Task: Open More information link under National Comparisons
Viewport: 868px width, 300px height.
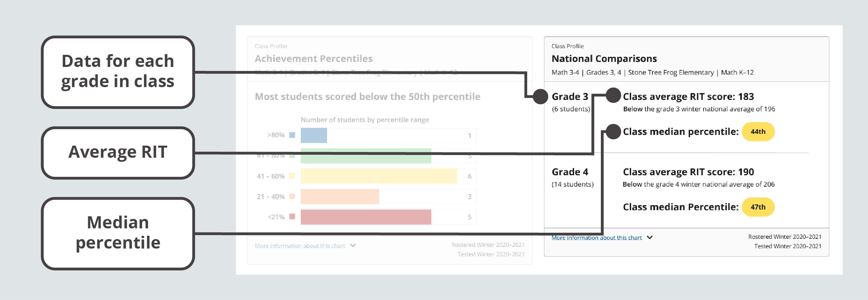Action: click(596, 238)
